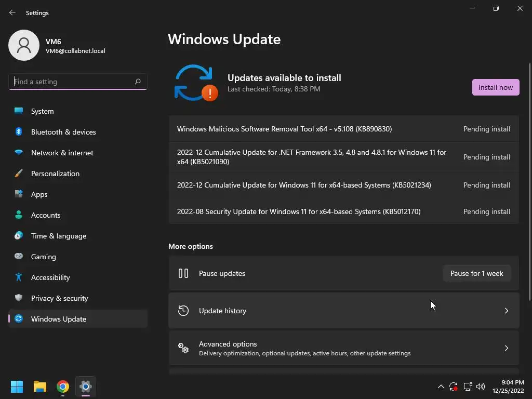The image size is (532, 399).
Task: Open the Advanced options chevron
Action: click(x=506, y=348)
